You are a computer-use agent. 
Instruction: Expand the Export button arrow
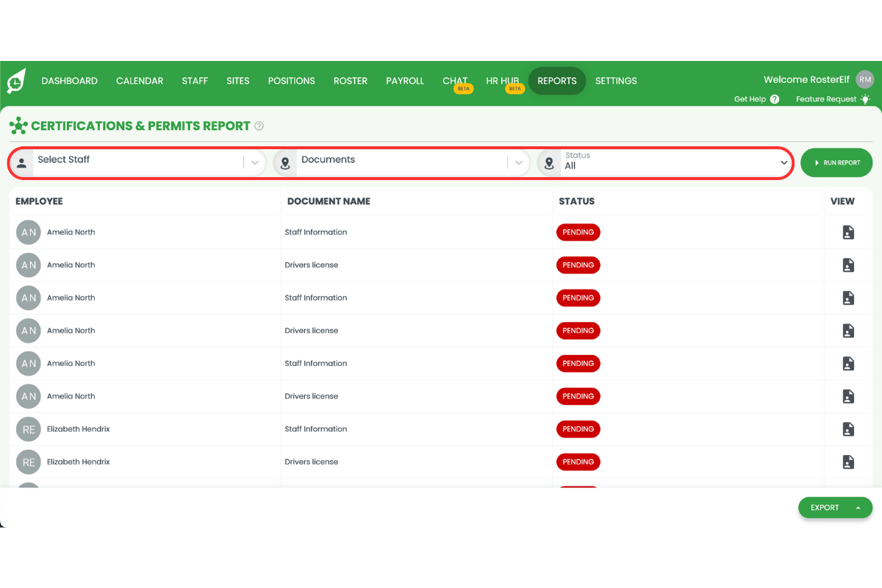857,507
